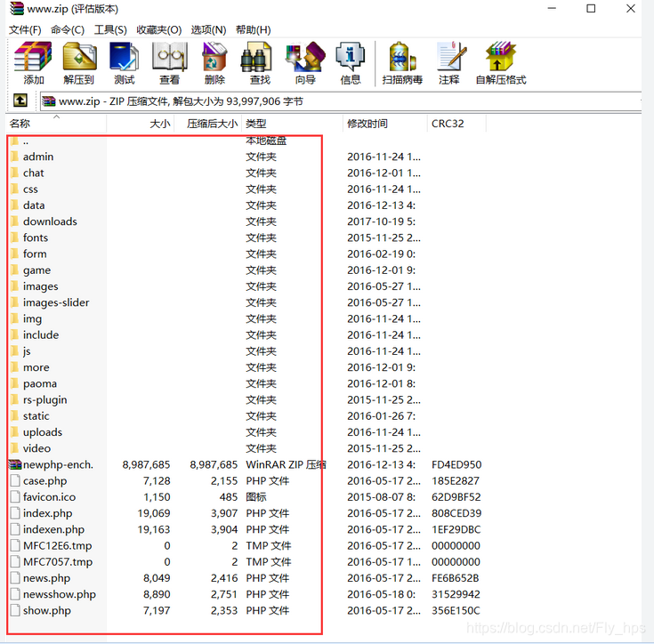The image size is (654, 644).
Task: Open the Favorites (收藏夹) menu
Action: pos(159,30)
